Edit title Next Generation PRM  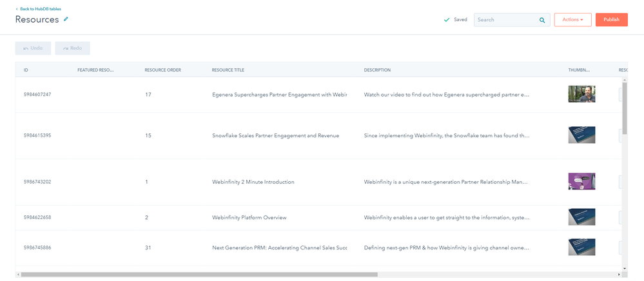[x=279, y=247]
